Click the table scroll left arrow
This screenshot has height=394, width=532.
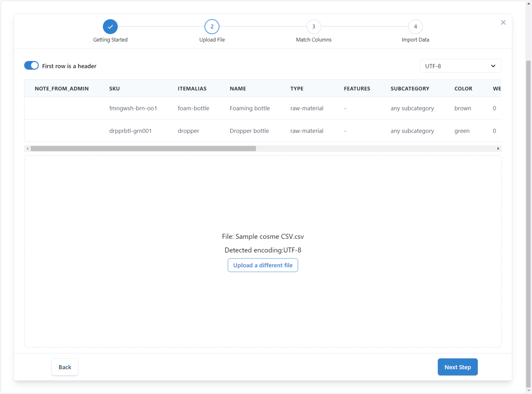tap(27, 148)
